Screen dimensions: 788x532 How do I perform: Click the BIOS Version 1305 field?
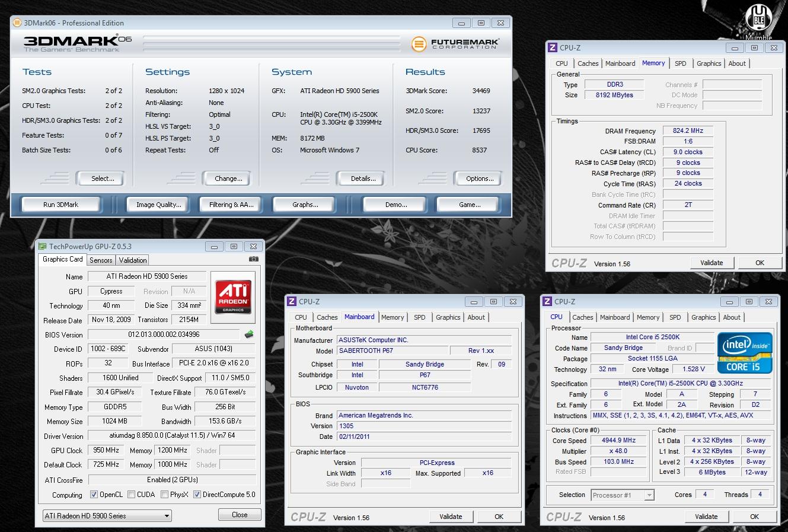tap(424, 426)
